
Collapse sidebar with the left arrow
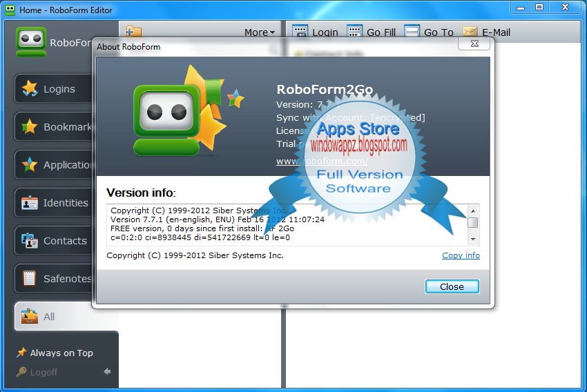(107, 371)
